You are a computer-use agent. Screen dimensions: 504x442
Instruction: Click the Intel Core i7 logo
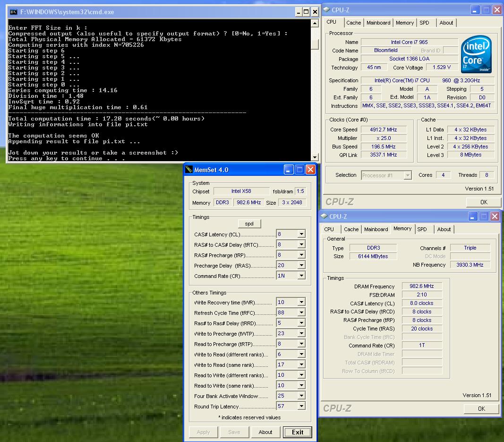[x=476, y=54]
